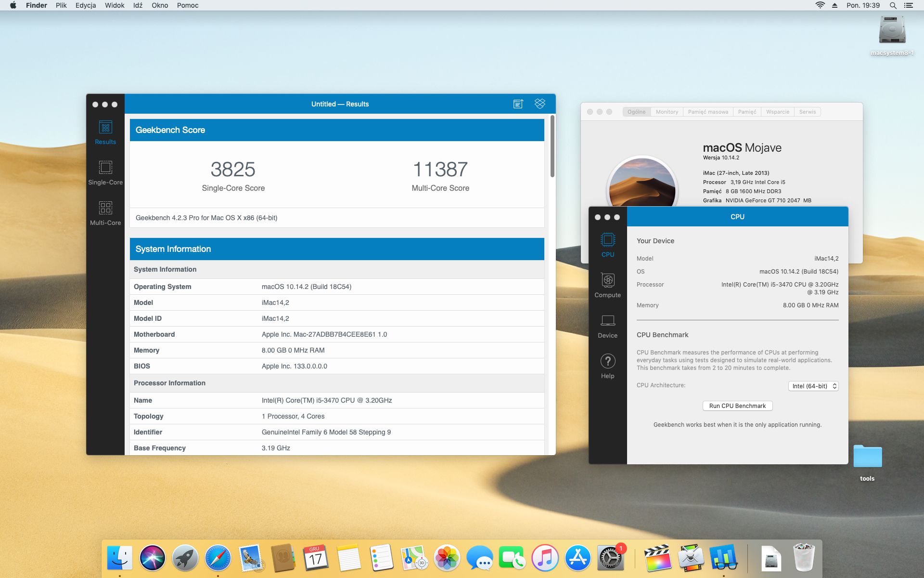Switch to the Monitory tab
The width and height of the screenshot is (924, 578).
click(667, 112)
